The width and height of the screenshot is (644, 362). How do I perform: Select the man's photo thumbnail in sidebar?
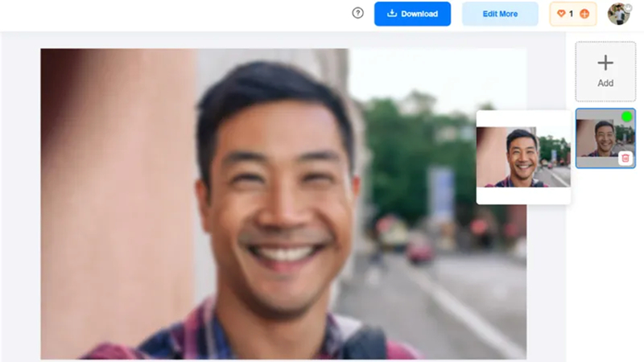click(x=605, y=138)
